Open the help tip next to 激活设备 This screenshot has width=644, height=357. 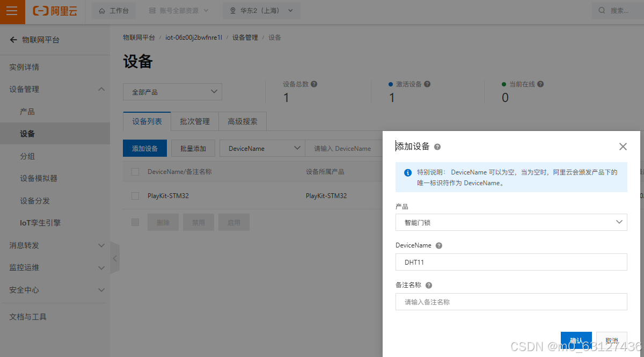[427, 84]
